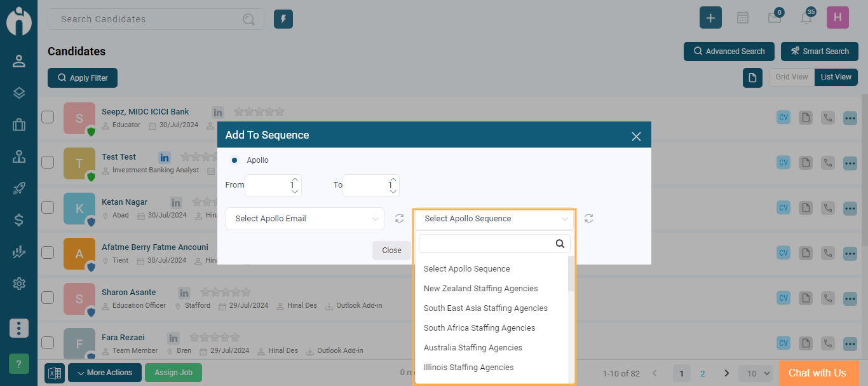
Task: Open the More Actions dropdown
Action: pyautogui.click(x=105, y=373)
